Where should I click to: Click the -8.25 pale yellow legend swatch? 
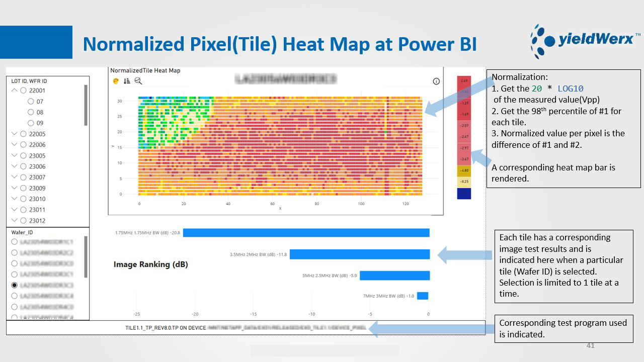pos(464,182)
